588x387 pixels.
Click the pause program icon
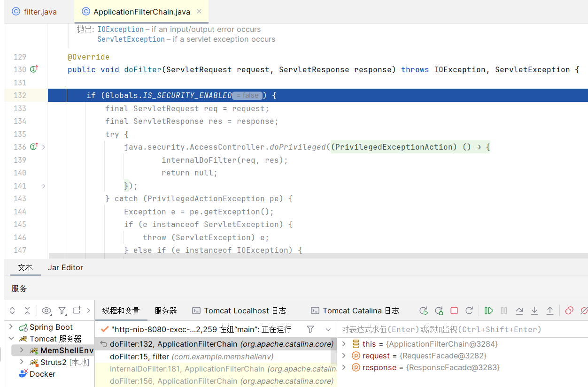tap(504, 311)
